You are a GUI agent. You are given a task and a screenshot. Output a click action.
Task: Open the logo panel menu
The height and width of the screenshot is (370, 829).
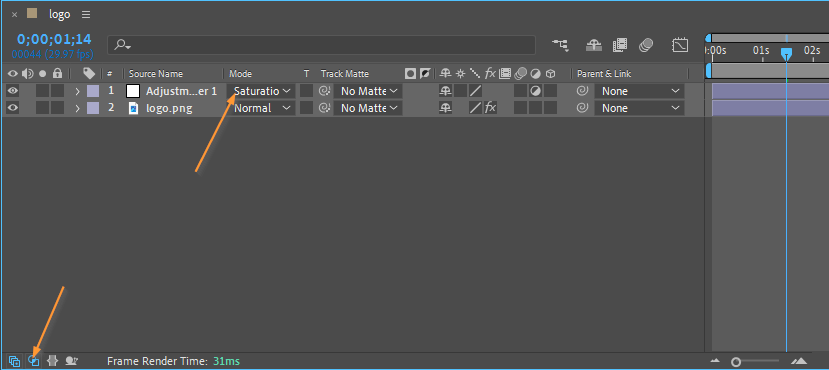tap(86, 14)
